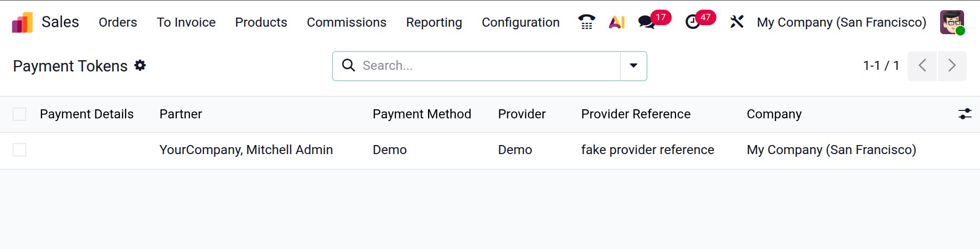Viewport: 980px width, 249px height.
Task: Open the AI assistant icon
Action: [616, 22]
